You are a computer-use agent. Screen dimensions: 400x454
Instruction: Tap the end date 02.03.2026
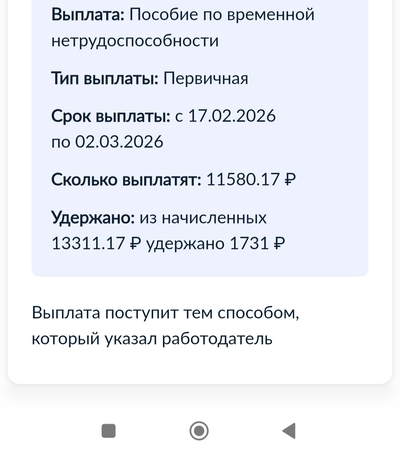[119, 142]
